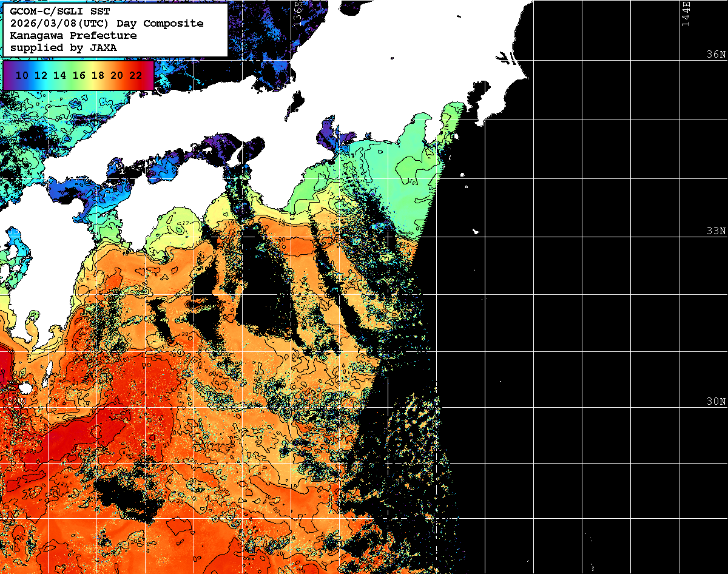Click the 10 value on the color legend

coord(22,75)
